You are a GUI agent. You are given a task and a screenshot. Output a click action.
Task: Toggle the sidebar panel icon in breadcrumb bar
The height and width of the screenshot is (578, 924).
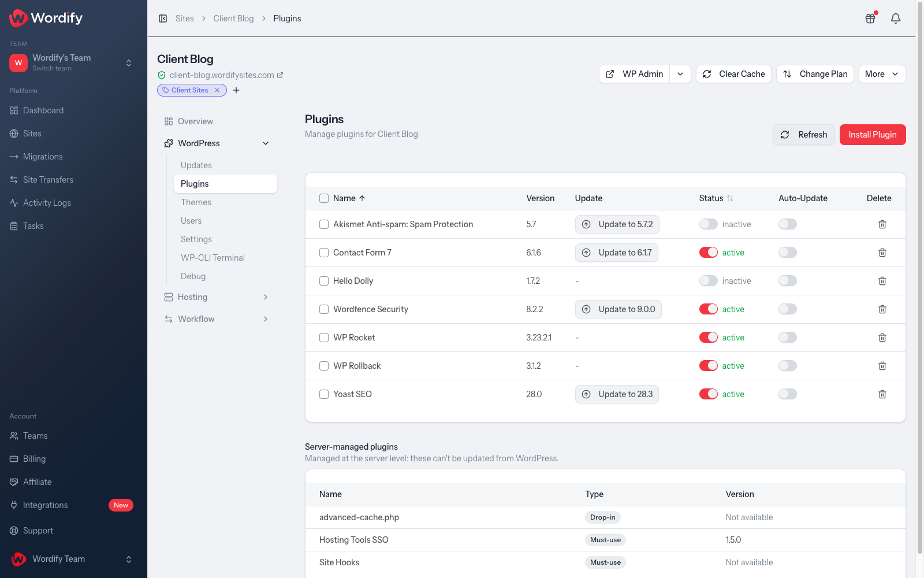point(163,18)
